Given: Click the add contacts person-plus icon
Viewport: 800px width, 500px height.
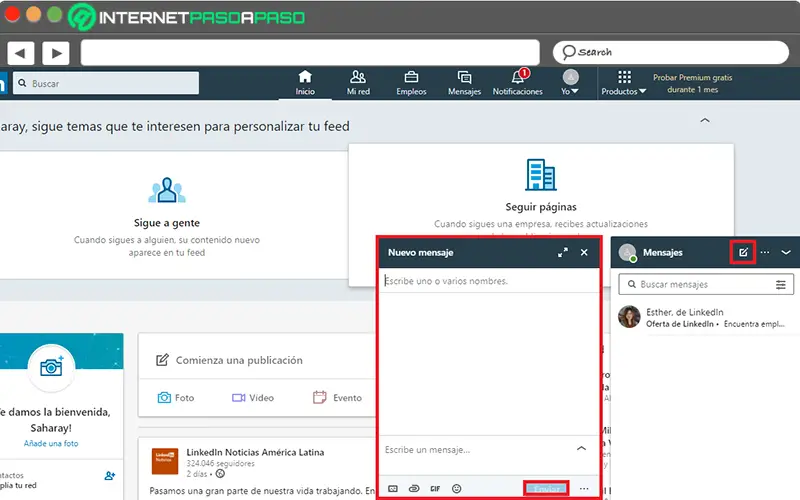Looking at the screenshot, I should tap(110, 476).
